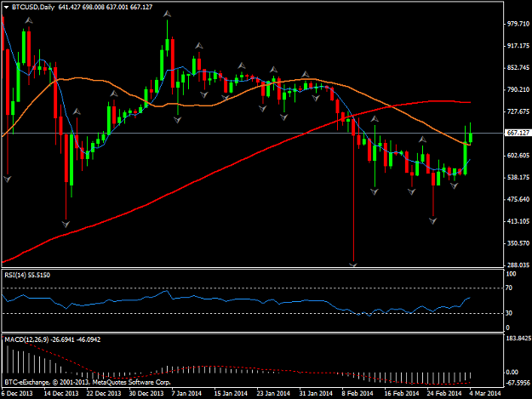Click the 413.105 price axis label
The image size is (532, 399).
tap(518, 221)
